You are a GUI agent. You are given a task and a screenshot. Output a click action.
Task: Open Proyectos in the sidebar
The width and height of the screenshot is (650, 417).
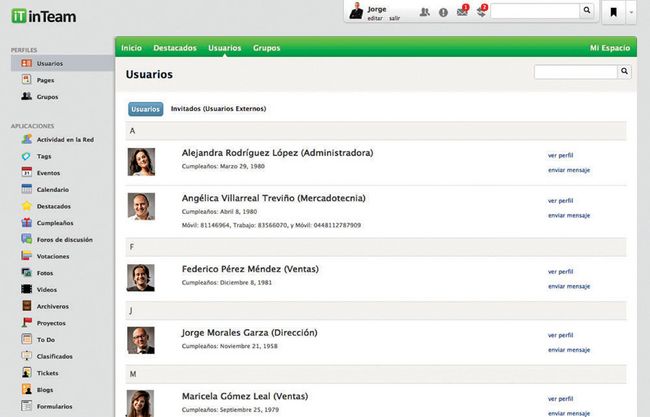[53, 323]
